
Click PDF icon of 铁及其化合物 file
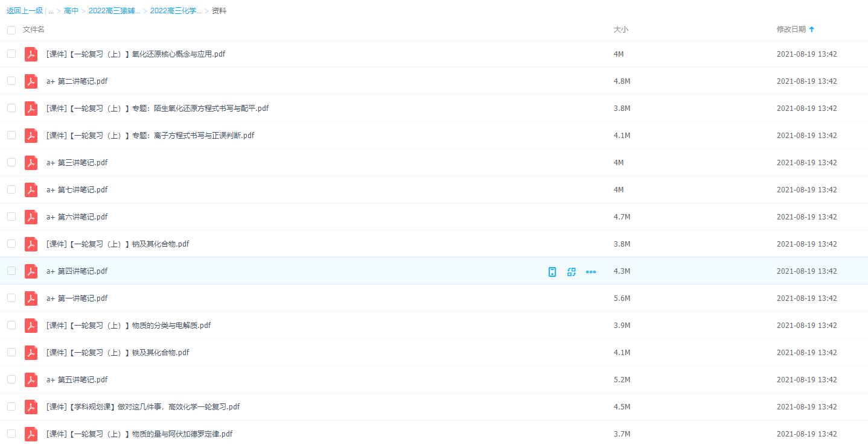click(x=31, y=353)
